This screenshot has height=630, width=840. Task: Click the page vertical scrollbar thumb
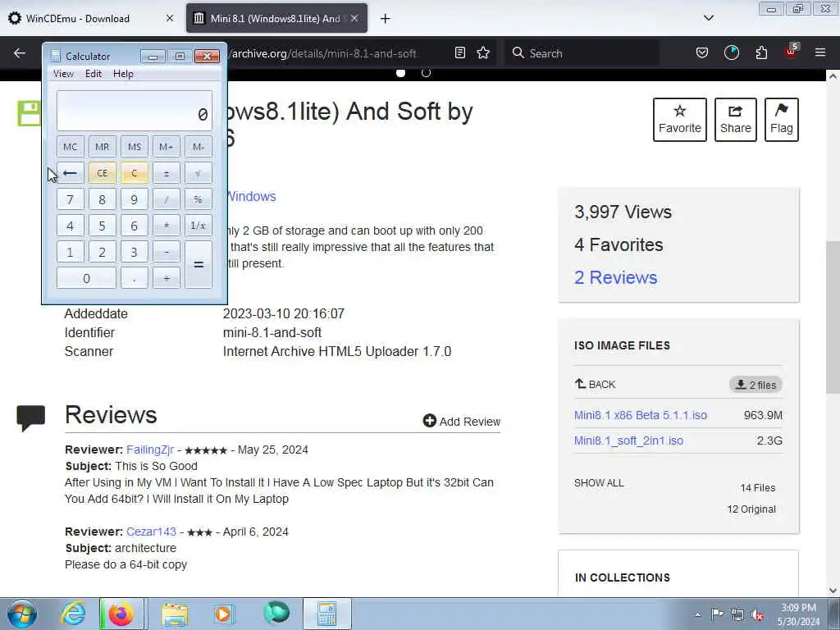click(x=833, y=316)
